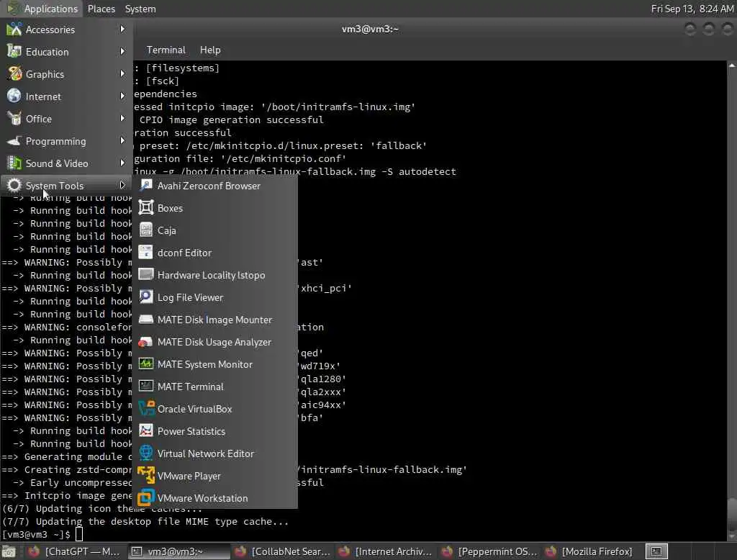Click the Graphics category icon
Viewport: 737px width, 560px height.
coord(14,74)
